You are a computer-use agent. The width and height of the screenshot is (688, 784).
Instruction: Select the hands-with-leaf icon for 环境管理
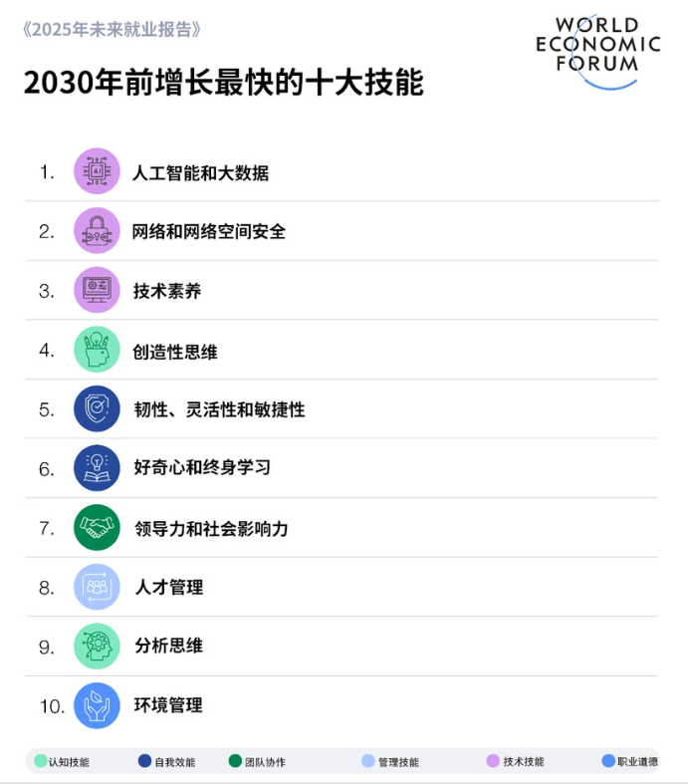pyautogui.click(x=97, y=705)
